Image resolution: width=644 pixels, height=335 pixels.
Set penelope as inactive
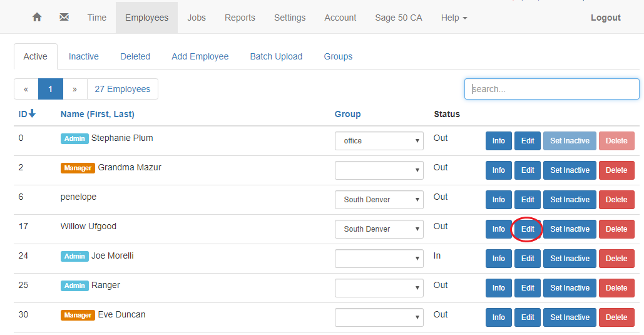pos(570,200)
